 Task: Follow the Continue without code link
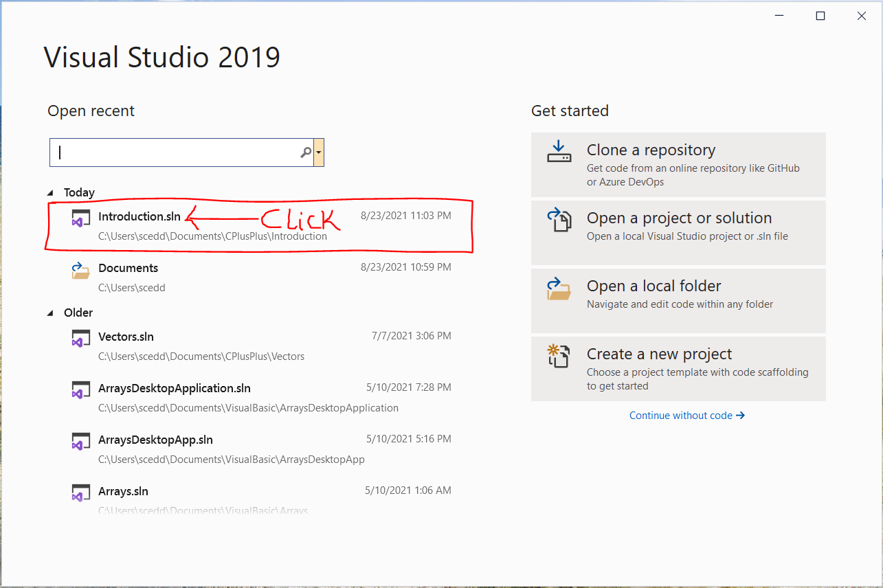[687, 416]
